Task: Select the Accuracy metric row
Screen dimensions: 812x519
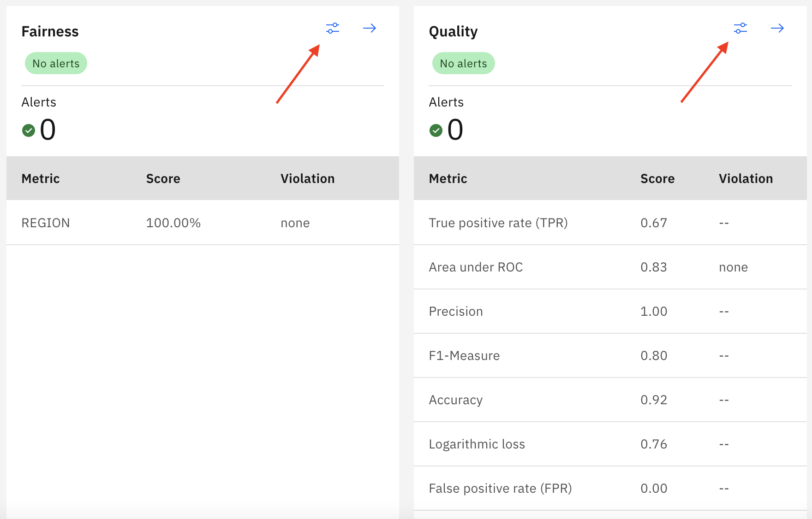Action: click(610, 400)
